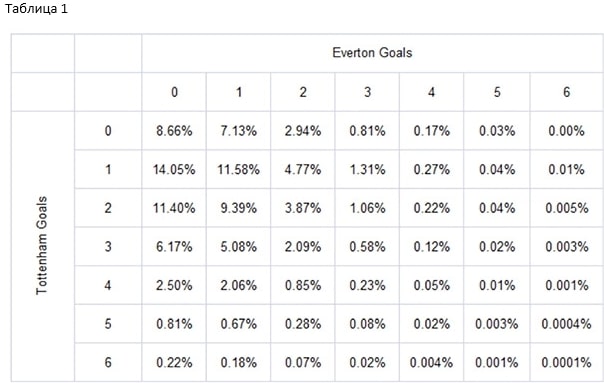Viewport: 604px width, 383px height.
Task: Select the 7.13% cell in first row
Action: coord(238,131)
